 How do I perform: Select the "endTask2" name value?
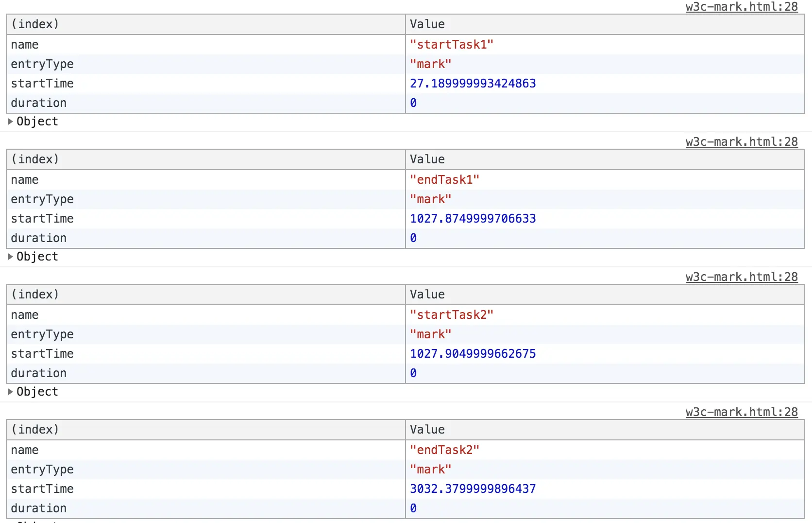coord(444,450)
